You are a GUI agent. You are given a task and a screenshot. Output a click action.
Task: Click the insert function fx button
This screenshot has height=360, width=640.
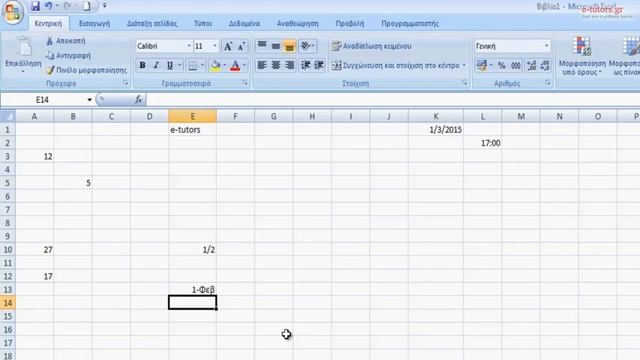pyautogui.click(x=138, y=100)
